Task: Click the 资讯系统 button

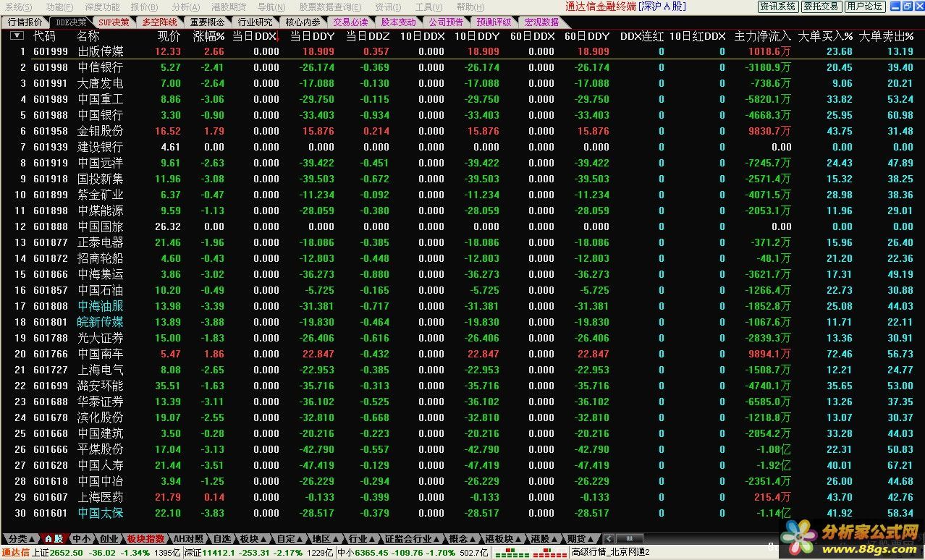Action: pos(778,7)
